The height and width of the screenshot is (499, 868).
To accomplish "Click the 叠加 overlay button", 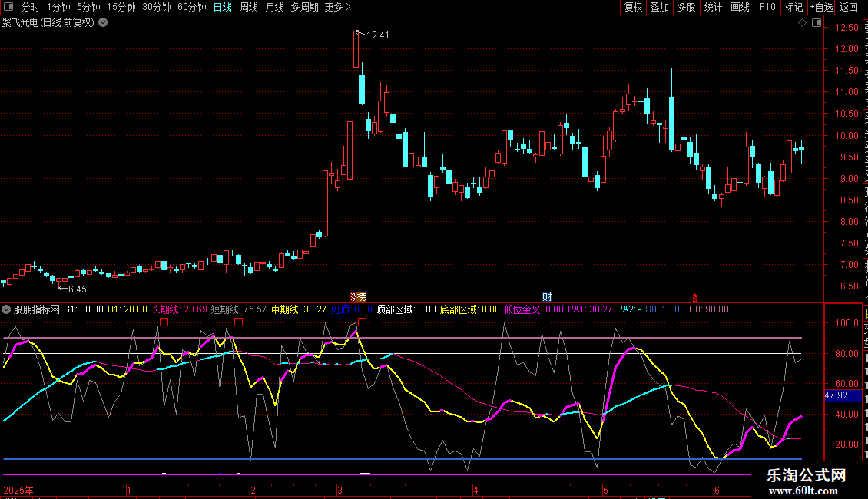I will click(660, 7).
